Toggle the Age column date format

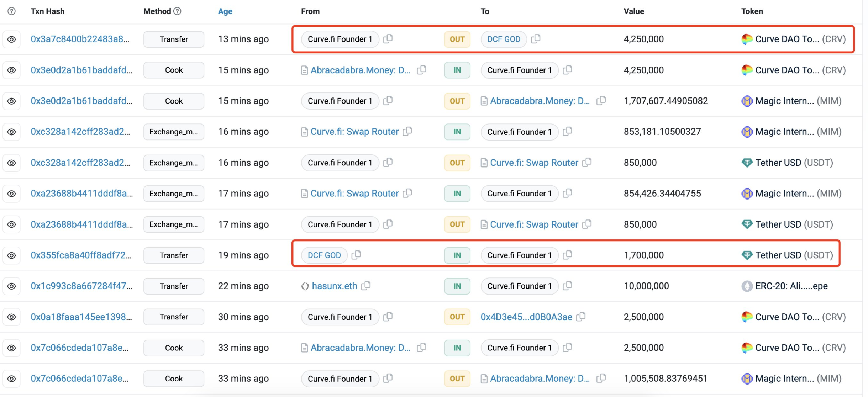click(225, 11)
